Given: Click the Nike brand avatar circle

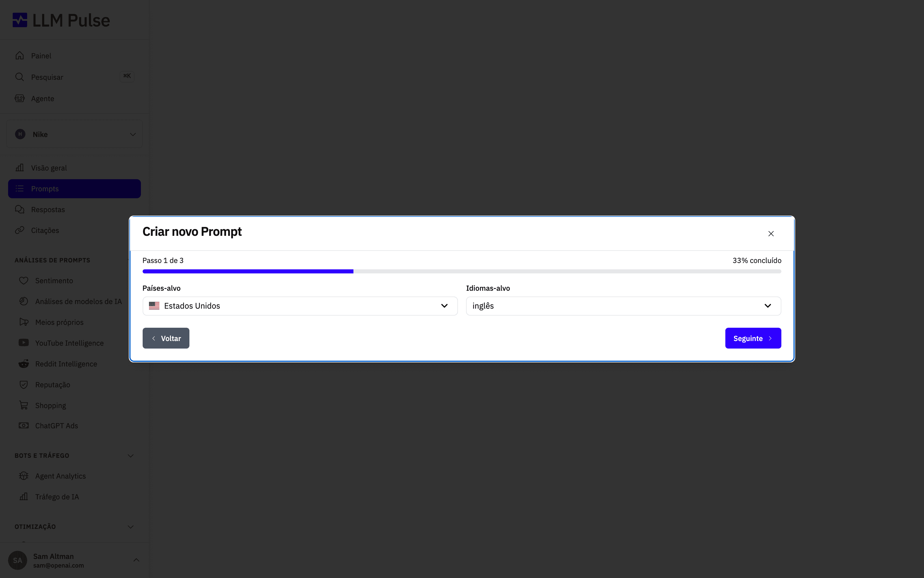Looking at the screenshot, I should 20,134.
